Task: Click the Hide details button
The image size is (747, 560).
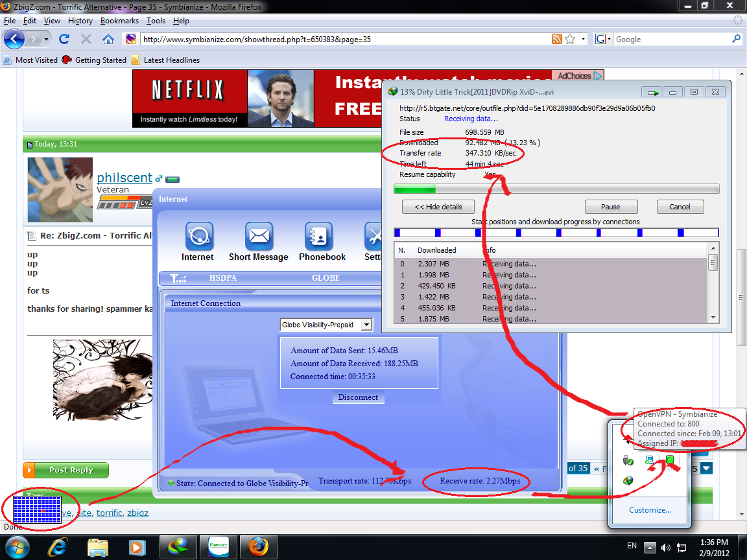Action: pyautogui.click(x=438, y=207)
